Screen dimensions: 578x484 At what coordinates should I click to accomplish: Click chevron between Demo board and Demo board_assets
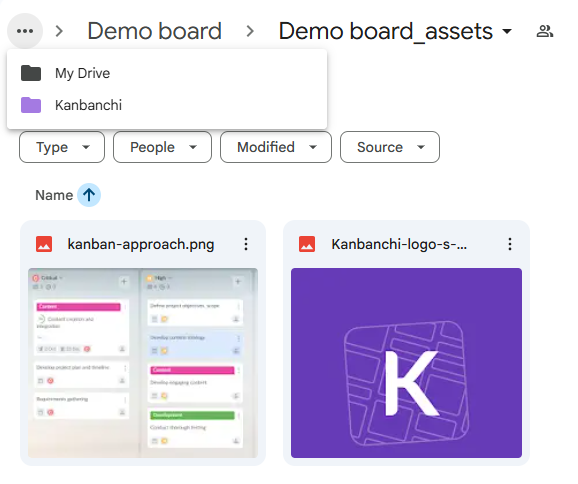(x=250, y=31)
